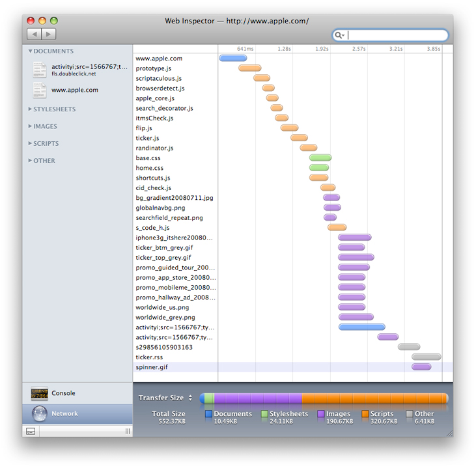Select the randinator.js resource row
The image size is (476, 468).
pyautogui.click(x=293, y=148)
